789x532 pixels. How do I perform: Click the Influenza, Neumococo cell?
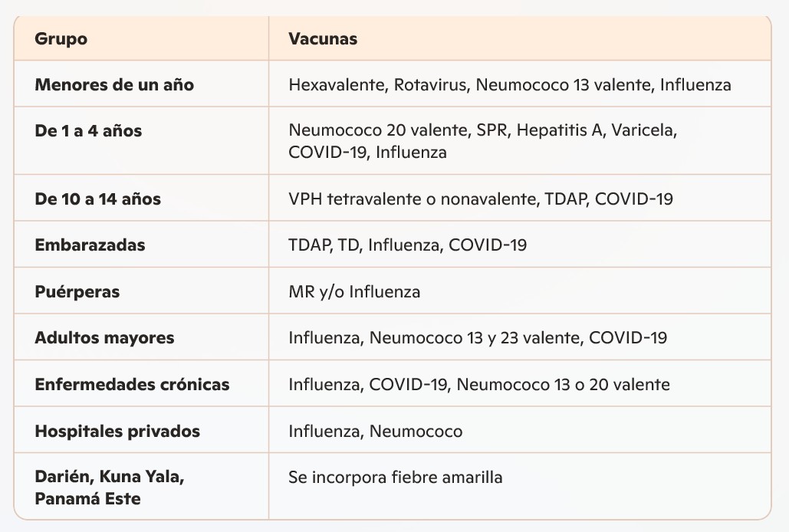click(375, 431)
